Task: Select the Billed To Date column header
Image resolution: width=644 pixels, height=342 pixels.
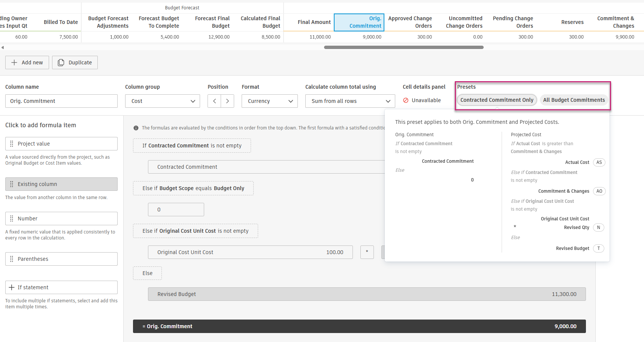Action: click(x=56, y=22)
